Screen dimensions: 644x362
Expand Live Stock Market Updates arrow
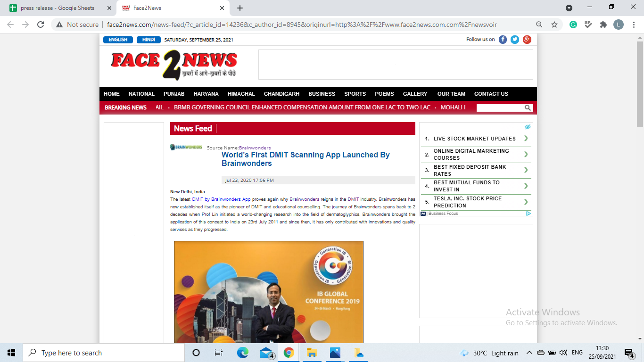point(526,139)
